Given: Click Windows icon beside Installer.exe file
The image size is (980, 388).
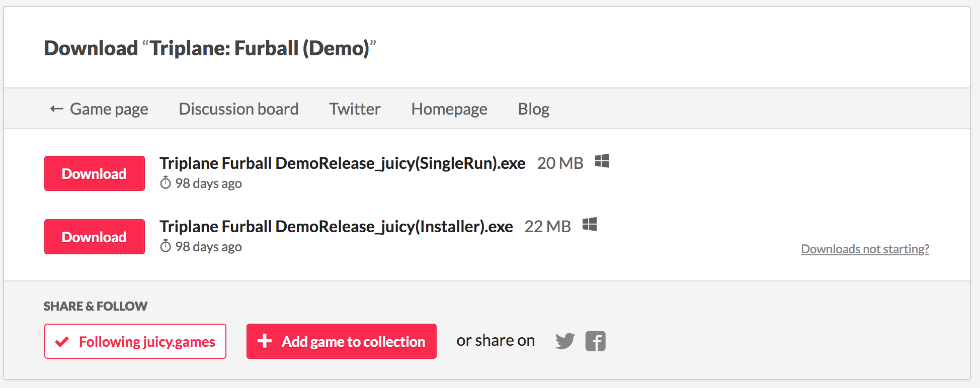Looking at the screenshot, I should [590, 224].
